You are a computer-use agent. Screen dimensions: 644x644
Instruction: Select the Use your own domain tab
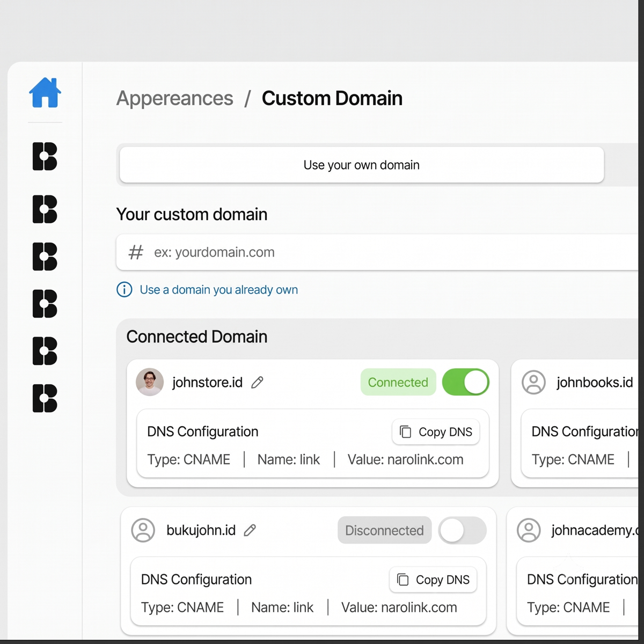(x=362, y=165)
